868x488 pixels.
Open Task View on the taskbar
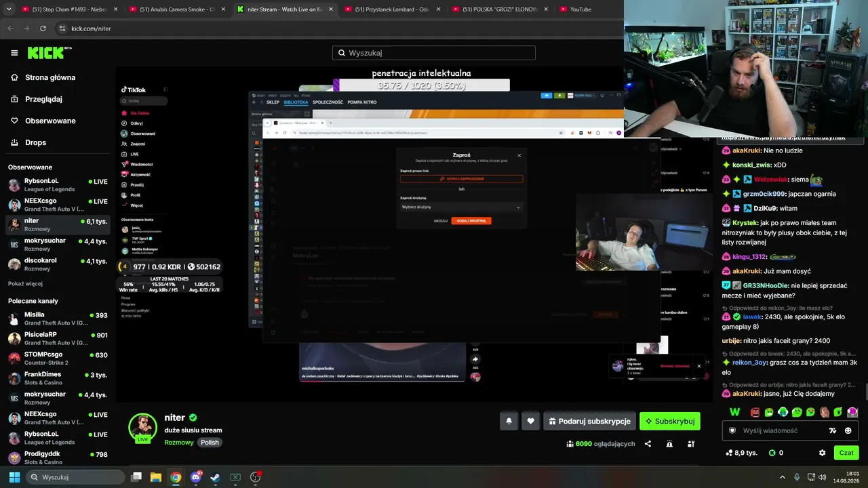pyautogui.click(x=136, y=477)
